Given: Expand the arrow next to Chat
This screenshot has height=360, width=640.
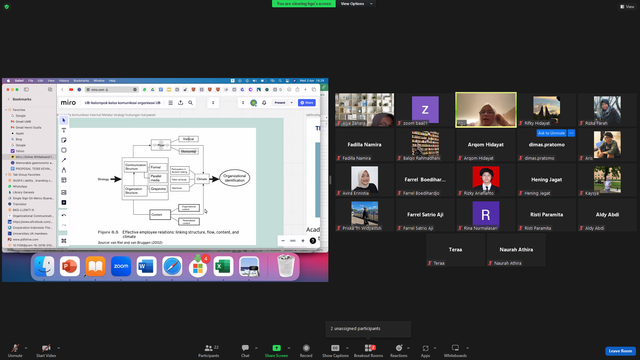Looking at the screenshot, I should pos(256,348).
